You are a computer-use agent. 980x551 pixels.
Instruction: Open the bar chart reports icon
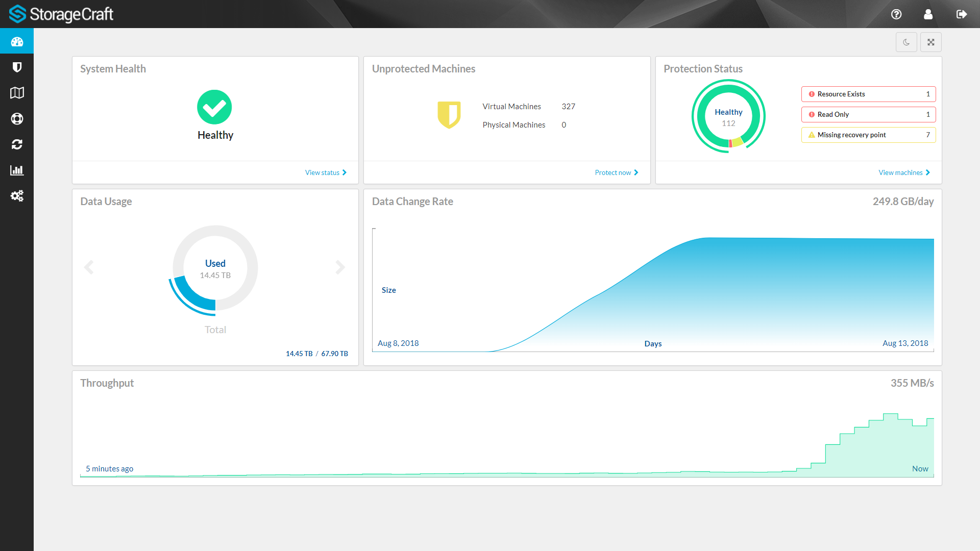[x=17, y=170]
